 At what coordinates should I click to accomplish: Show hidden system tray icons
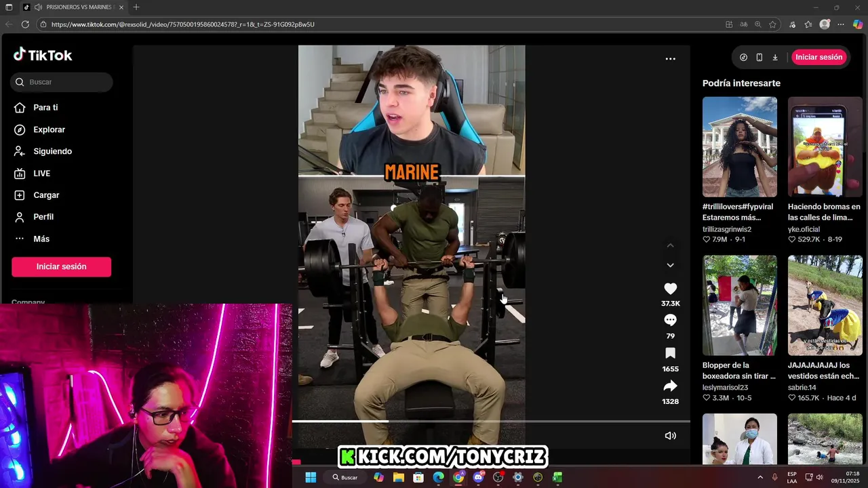point(759,477)
